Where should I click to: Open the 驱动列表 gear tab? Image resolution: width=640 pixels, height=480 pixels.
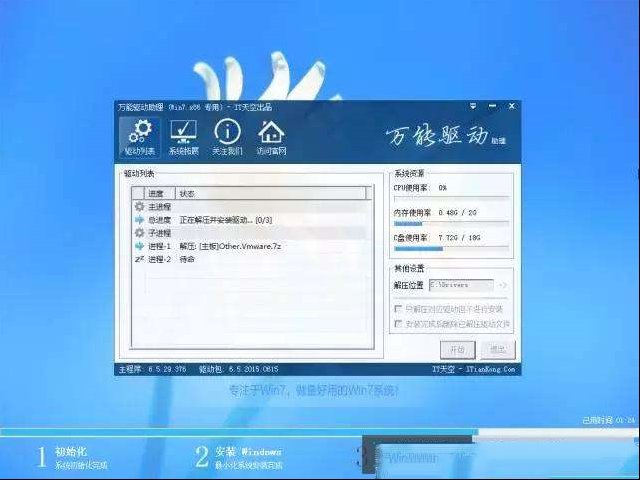(x=140, y=138)
